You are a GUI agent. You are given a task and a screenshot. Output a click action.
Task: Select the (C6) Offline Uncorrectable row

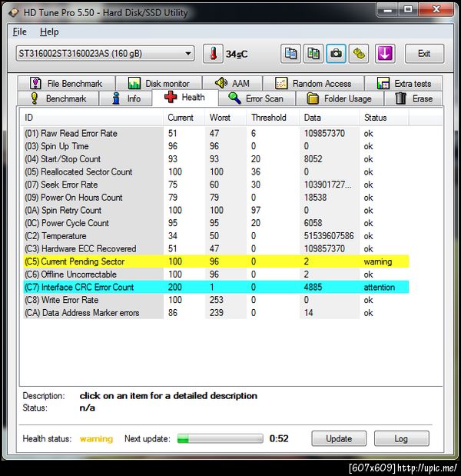click(216, 274)
